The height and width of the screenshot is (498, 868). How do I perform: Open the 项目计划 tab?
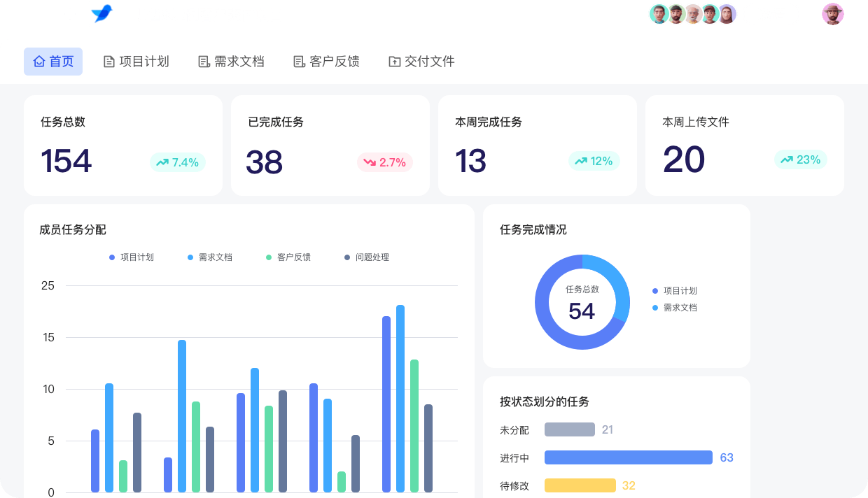pyautogui.click(x=136, y=62)
